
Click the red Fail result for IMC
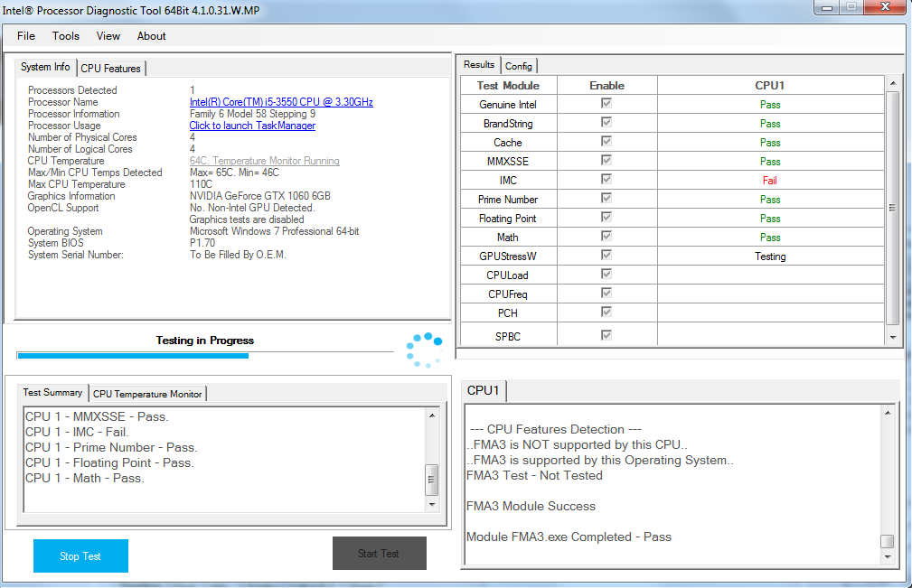(770, 181)
